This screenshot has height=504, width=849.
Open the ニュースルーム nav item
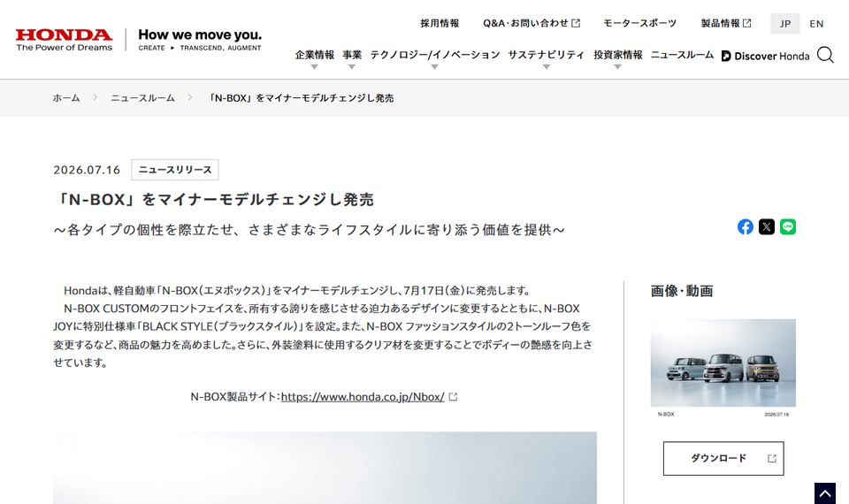click(682, 55)
